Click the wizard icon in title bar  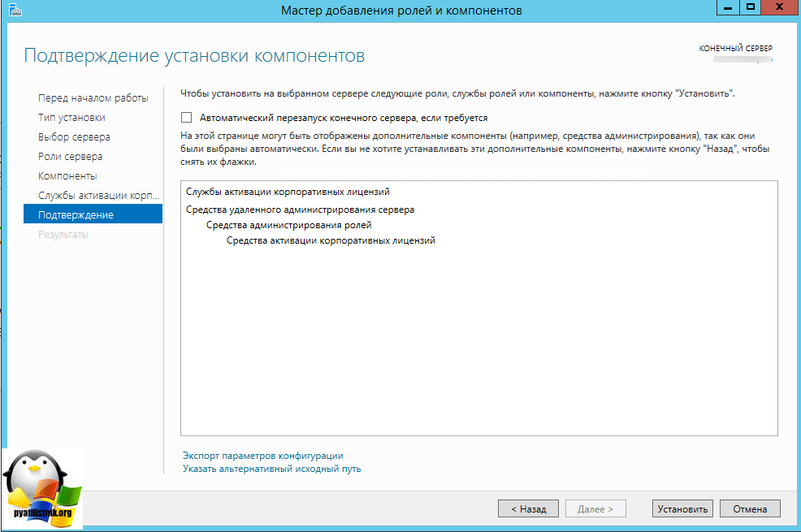tap(15, 10)
